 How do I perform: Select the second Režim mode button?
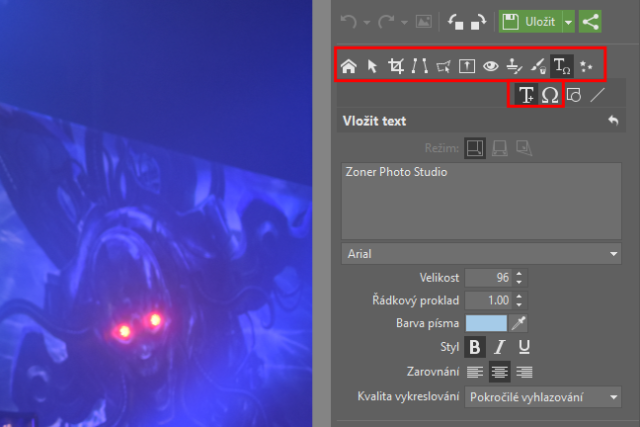(x=500, y=148)
